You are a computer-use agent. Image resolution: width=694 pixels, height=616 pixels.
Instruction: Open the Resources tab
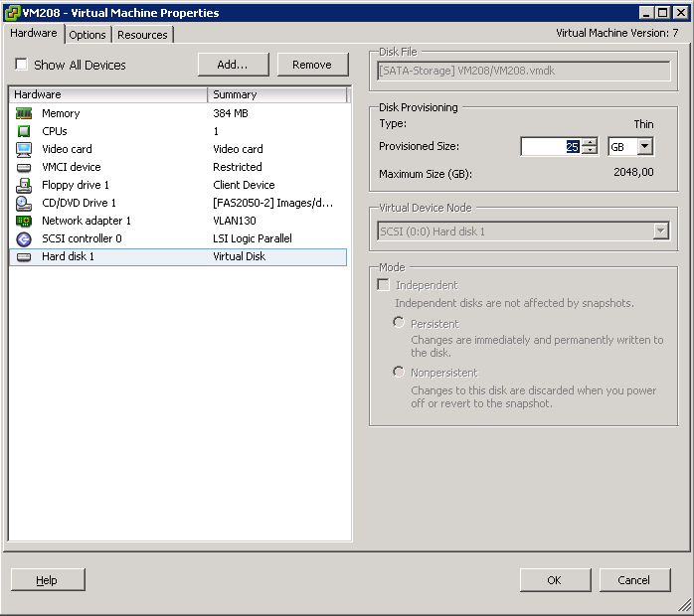pos(142,35)
